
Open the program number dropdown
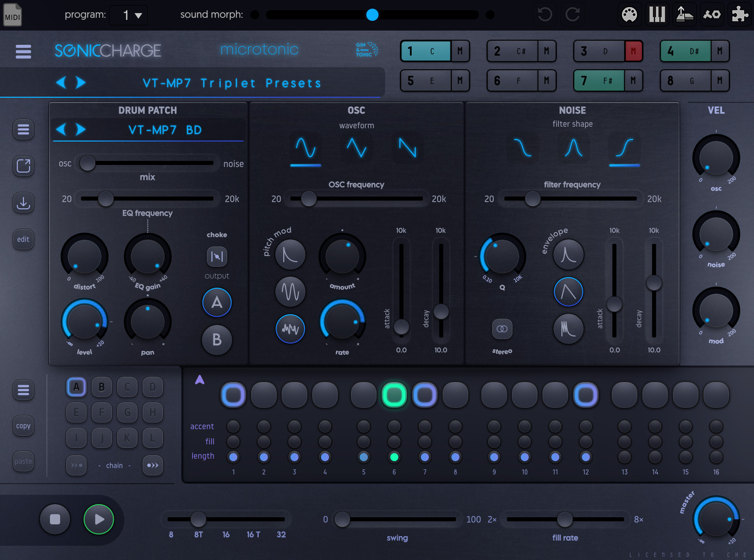129,15
